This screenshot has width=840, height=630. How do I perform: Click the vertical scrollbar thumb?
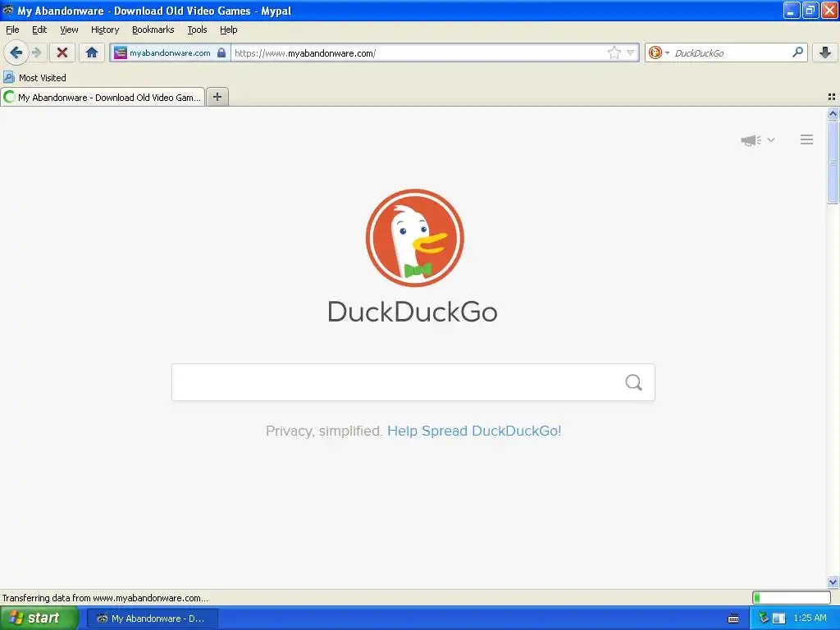tap(833, 162)
